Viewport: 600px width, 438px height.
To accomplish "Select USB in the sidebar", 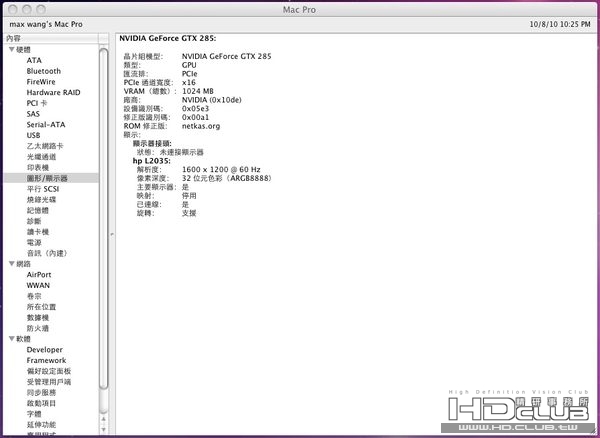I will [x=33, y=135].
